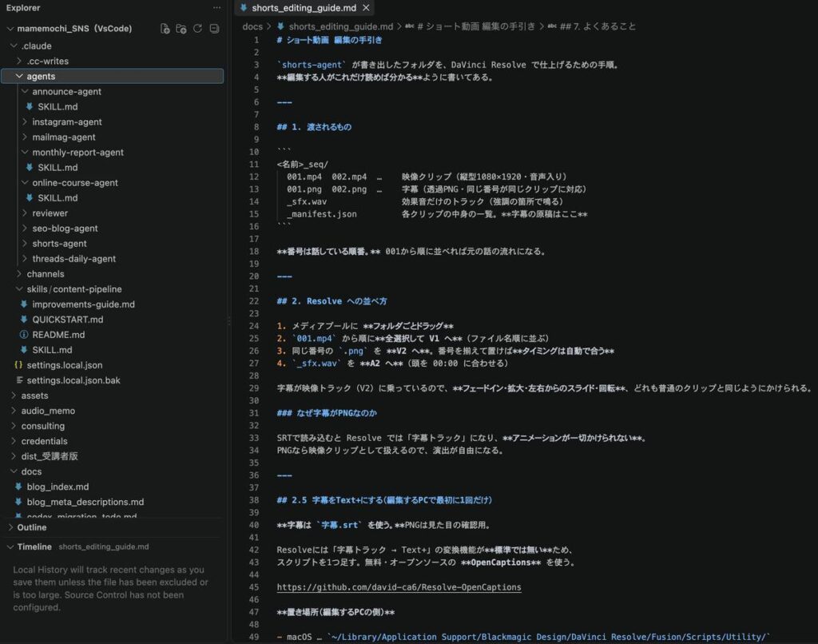The width and height of the screenshot is (818, 644).
Task: Collapse the monthly-report-agent folder
Action: coord(25,153)
